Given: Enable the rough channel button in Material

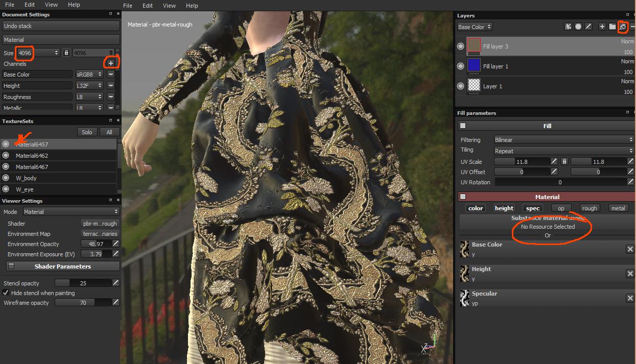Looking at the screenshot, I should tap(590, 208).
